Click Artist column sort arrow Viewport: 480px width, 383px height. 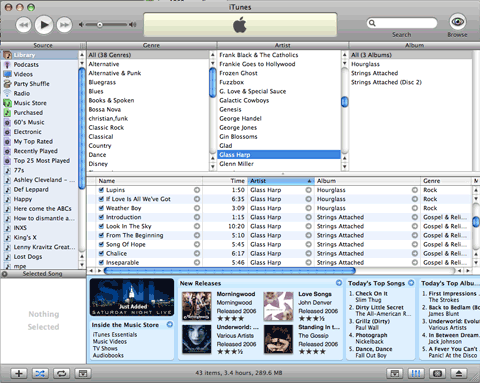point(309,181)
